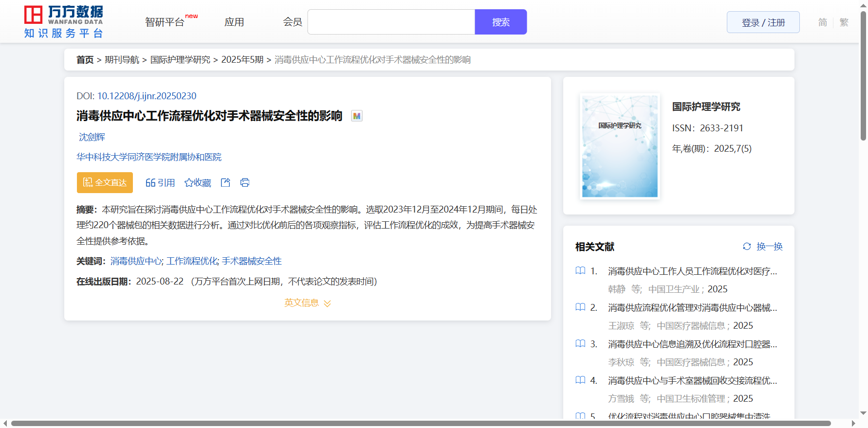Add article to favorites with 收藏 star
The image size is (868, 428).
198,182
